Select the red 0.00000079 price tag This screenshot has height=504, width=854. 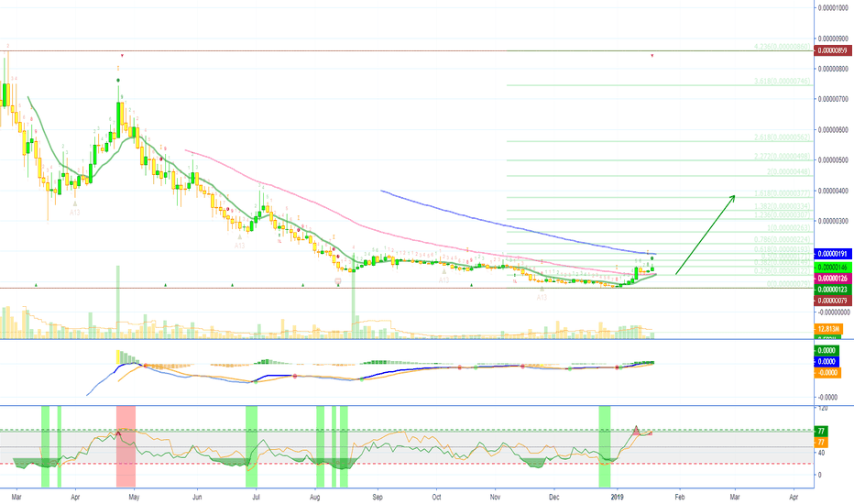pos(833,301)
